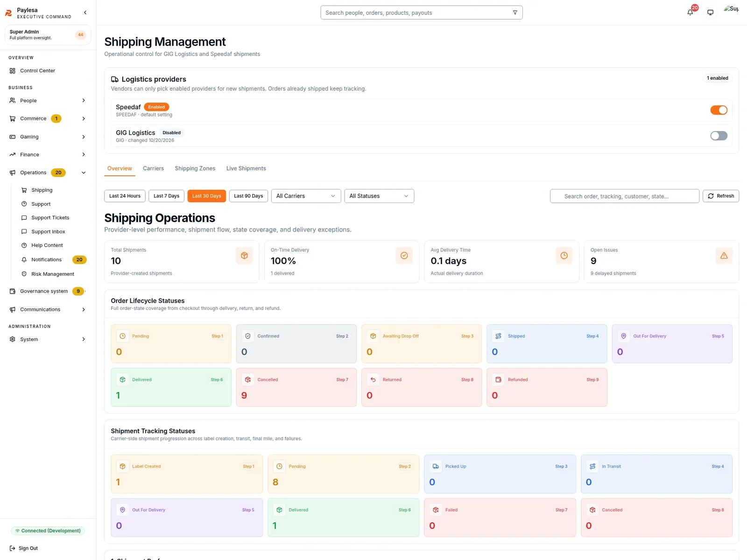747x560 pixels.
Task: Switch to the Shipping Zones tab
Action: [x=195, y=168]
